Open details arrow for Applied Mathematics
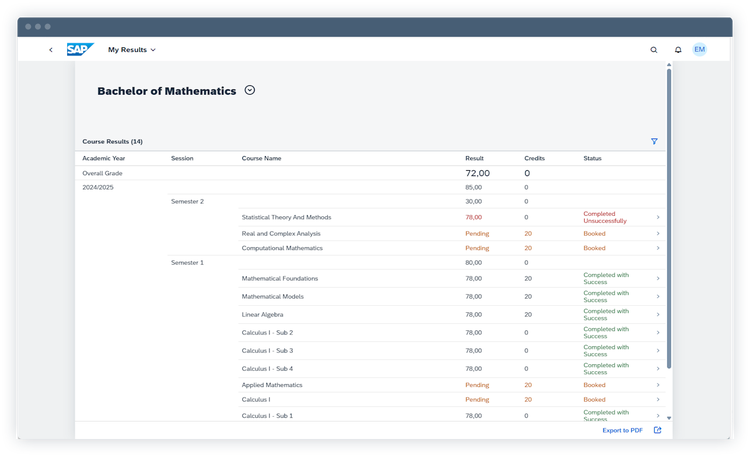 [658, 385]
